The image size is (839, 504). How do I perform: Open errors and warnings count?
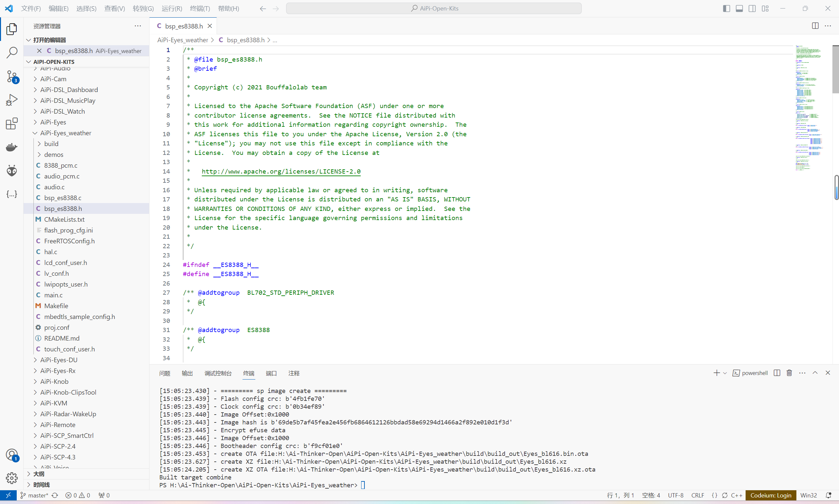point(77,495)
